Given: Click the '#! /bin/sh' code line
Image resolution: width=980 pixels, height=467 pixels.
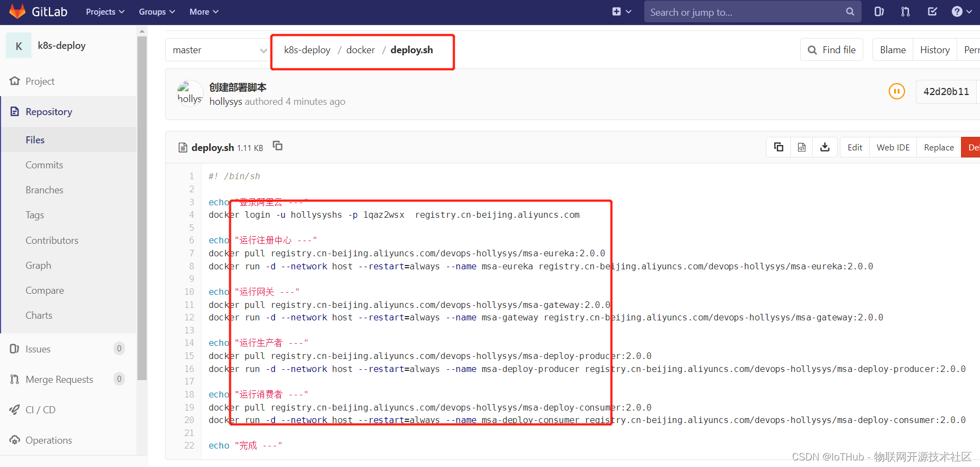Looking at the screenshot, I should point(235,176).
